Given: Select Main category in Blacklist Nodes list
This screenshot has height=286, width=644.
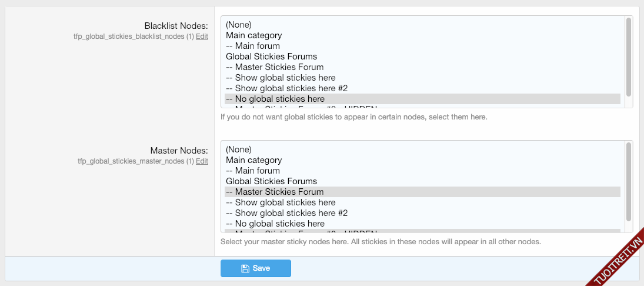Looking at the screenshot, I should click(253, 35).
